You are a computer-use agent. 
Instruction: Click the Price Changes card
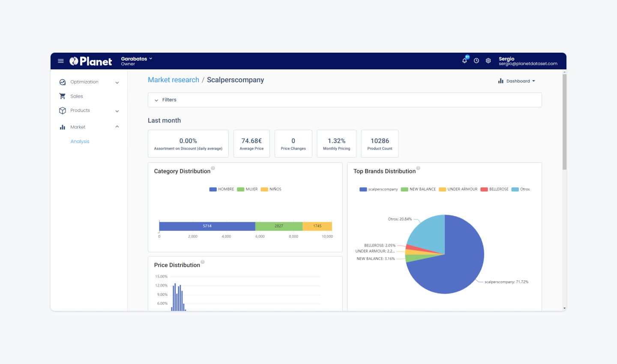pyautogui.click(x=294, y=144)
